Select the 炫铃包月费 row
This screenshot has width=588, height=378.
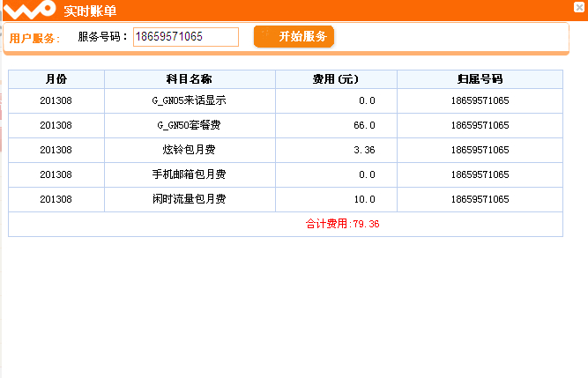click(286, 150)
